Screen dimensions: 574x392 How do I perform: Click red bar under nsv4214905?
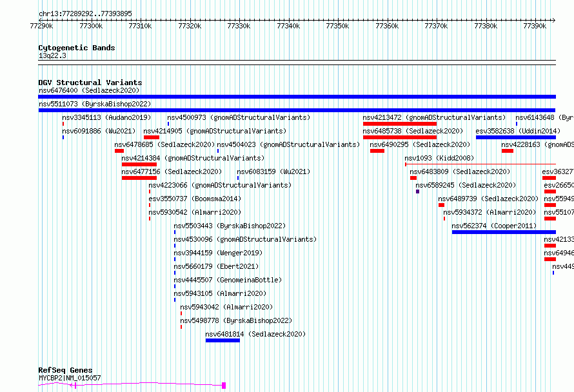[x=151, y=137]
